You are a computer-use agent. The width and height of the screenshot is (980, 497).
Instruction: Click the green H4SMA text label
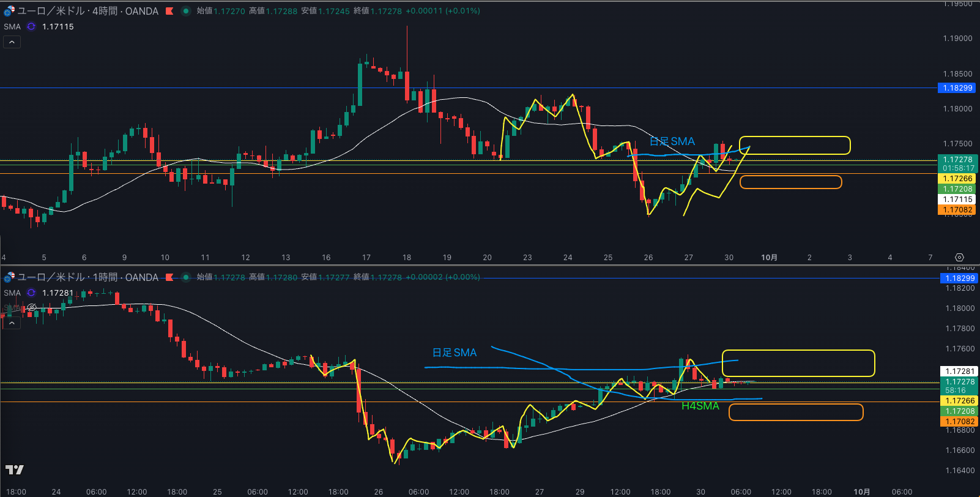pyautogui.click(x=700, y=406)
